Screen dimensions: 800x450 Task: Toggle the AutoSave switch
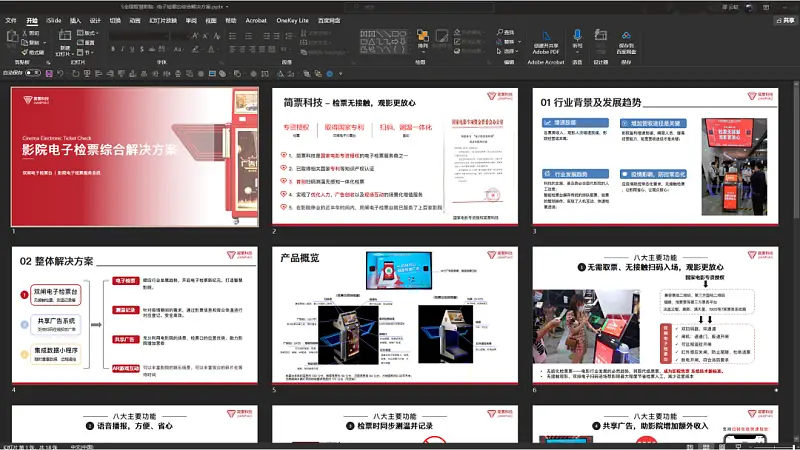coord(33,73)
